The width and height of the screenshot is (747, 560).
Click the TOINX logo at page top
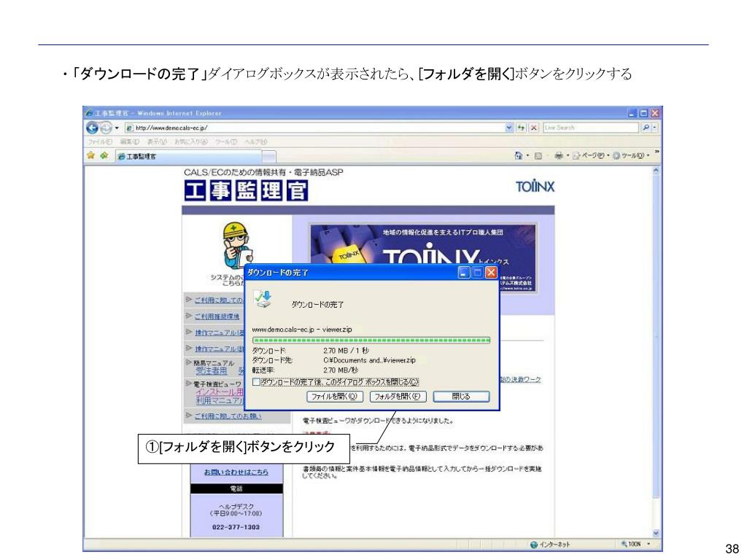pos(535,186)
